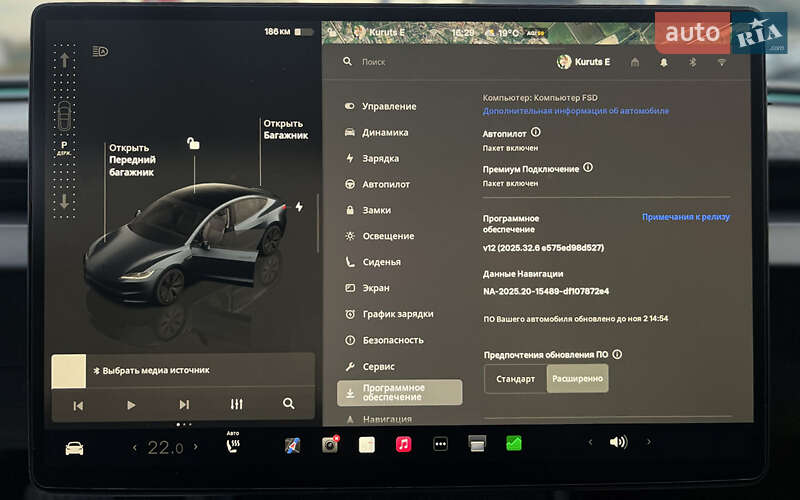Open the Освещение settings menu
This screenshot has height=500, width=800.
click(x=380, y=236)
